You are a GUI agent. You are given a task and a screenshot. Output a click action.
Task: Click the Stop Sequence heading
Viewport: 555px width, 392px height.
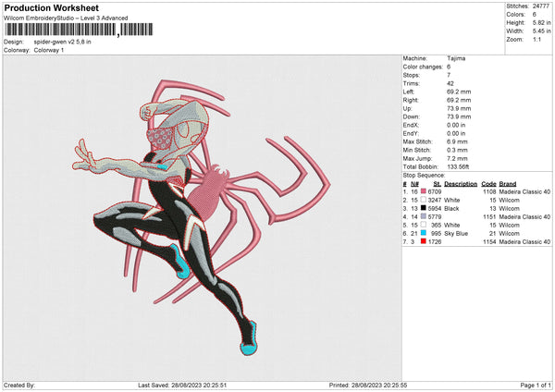(424, 176)
